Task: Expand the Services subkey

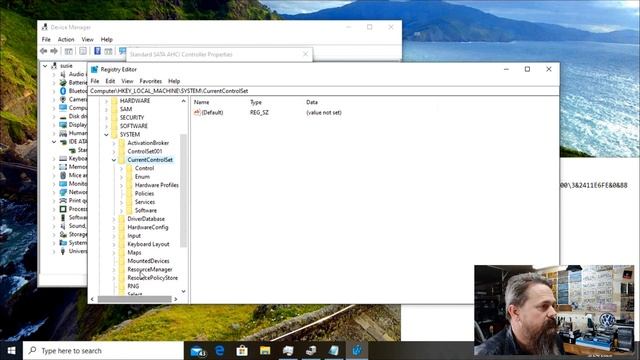Action: point(122,202)
